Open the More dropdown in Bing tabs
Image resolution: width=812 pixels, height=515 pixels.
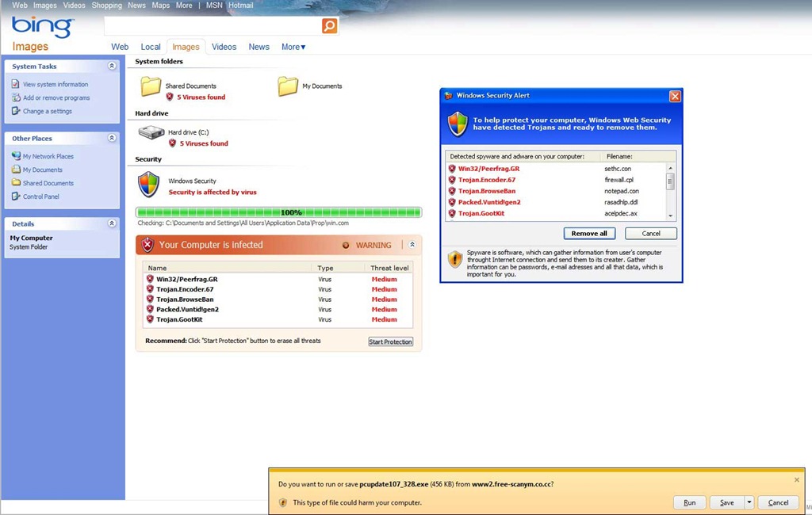[x=293, y=47]
